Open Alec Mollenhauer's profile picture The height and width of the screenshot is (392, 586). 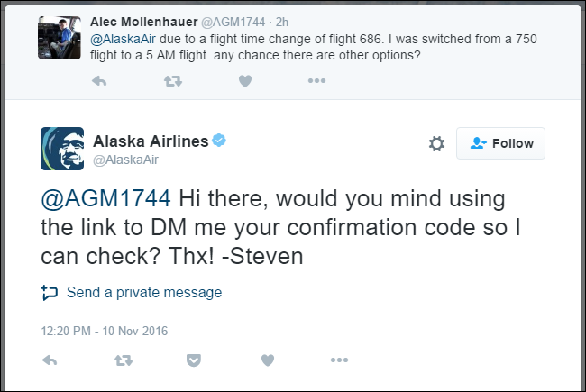pos(60,35)
